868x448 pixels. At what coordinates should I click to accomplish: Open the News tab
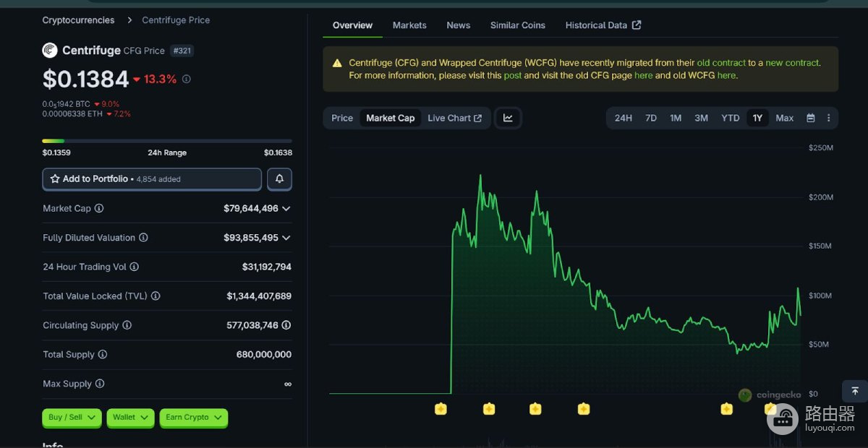(459, 25)
